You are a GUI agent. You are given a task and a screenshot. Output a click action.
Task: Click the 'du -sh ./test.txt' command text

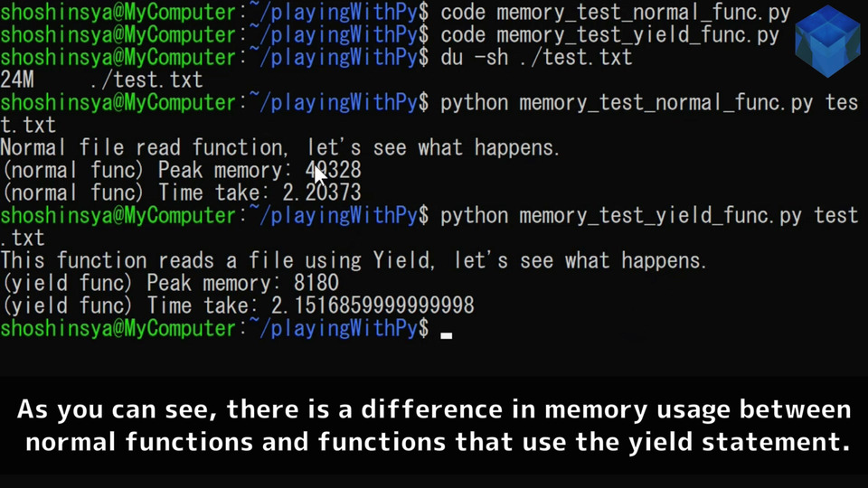click(536, 57)
